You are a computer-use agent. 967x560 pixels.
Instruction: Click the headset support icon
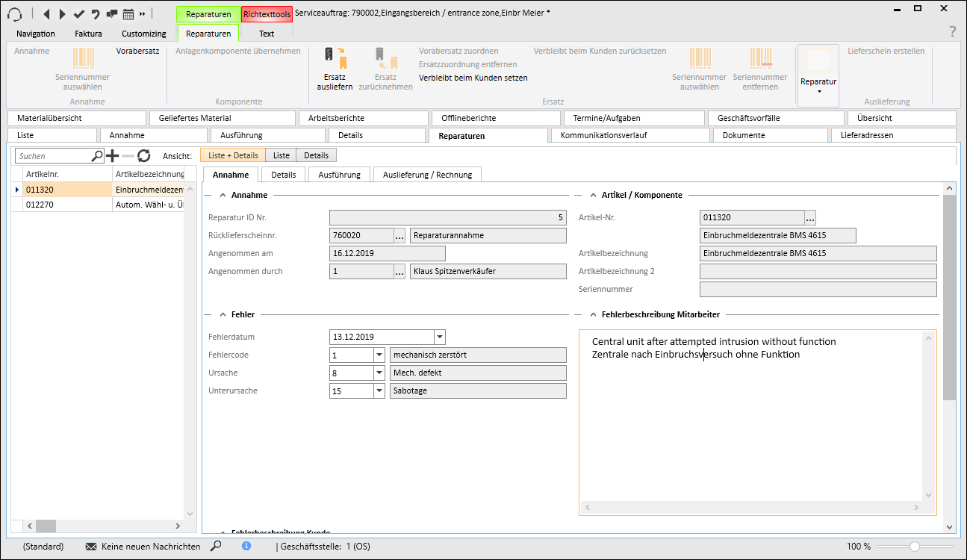(x=14, y=13)
